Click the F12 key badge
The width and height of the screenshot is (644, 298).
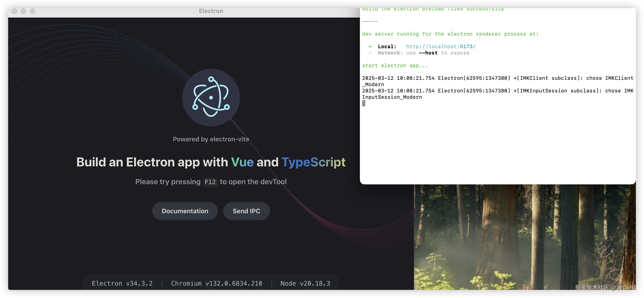click(210, 182)
